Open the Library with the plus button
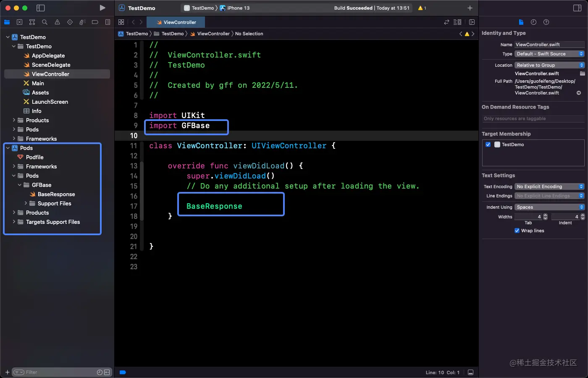This screenshot has height=378, width=588. tap(470, 8)
